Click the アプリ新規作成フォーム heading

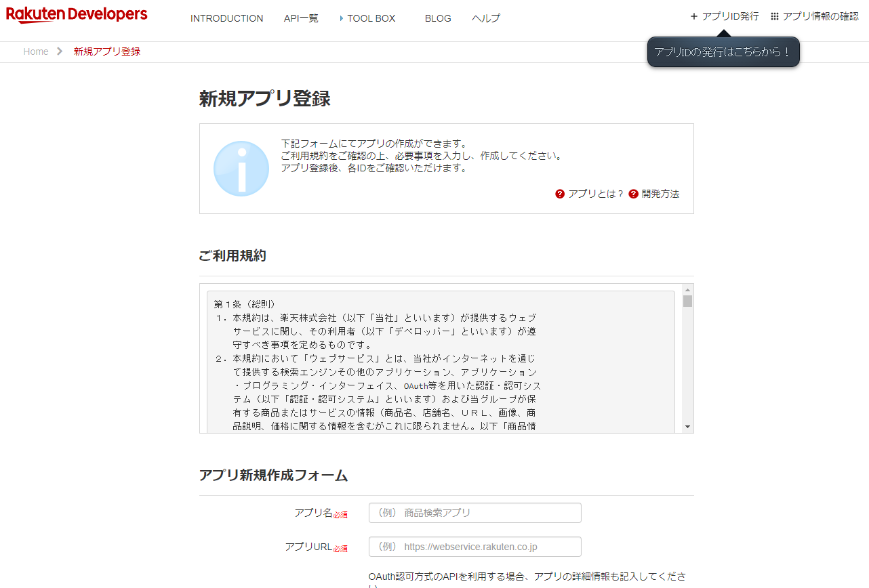(274, 476)
